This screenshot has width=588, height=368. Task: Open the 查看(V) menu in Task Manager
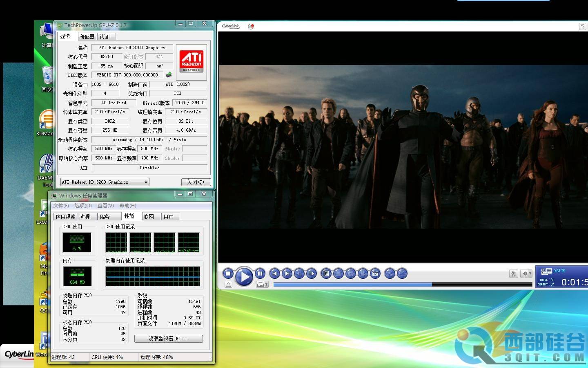[105, 206]
